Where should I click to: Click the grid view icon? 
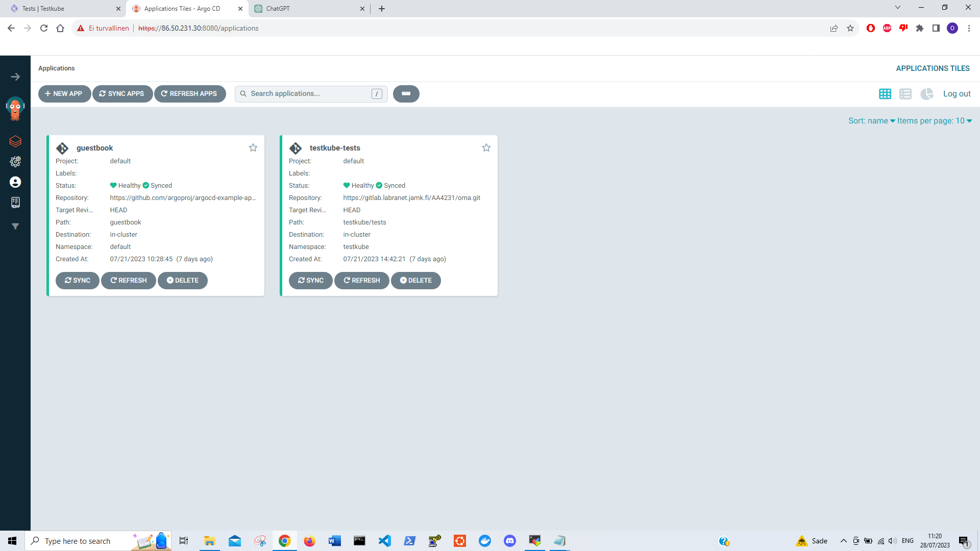885,93
